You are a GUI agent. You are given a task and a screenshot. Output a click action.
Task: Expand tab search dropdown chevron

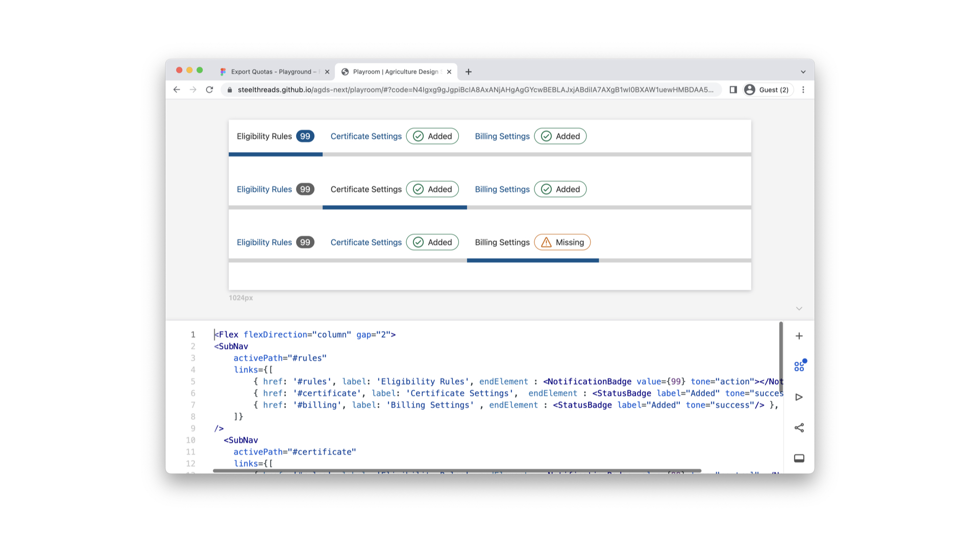(x=803, y=72)
